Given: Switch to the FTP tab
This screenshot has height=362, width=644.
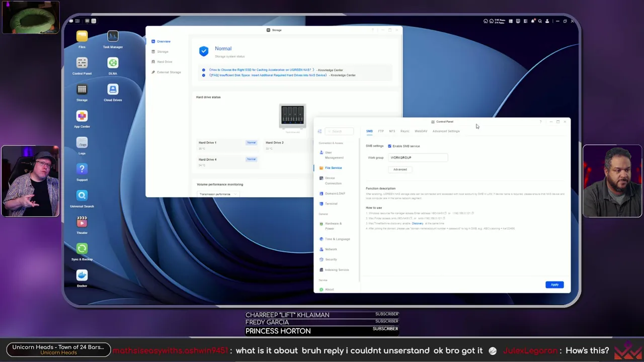Looking at the screenshot, I should (x=381, y=131).
